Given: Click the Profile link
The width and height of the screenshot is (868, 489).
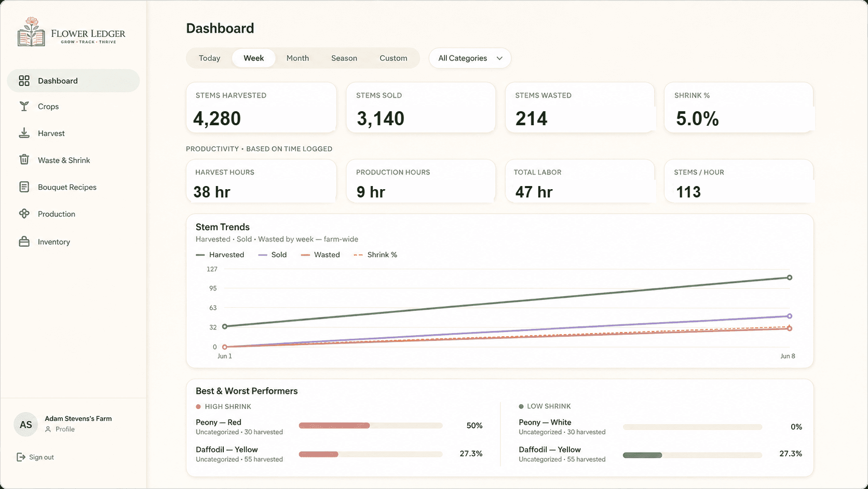Looking at the screenshot, I should (60, 429).
